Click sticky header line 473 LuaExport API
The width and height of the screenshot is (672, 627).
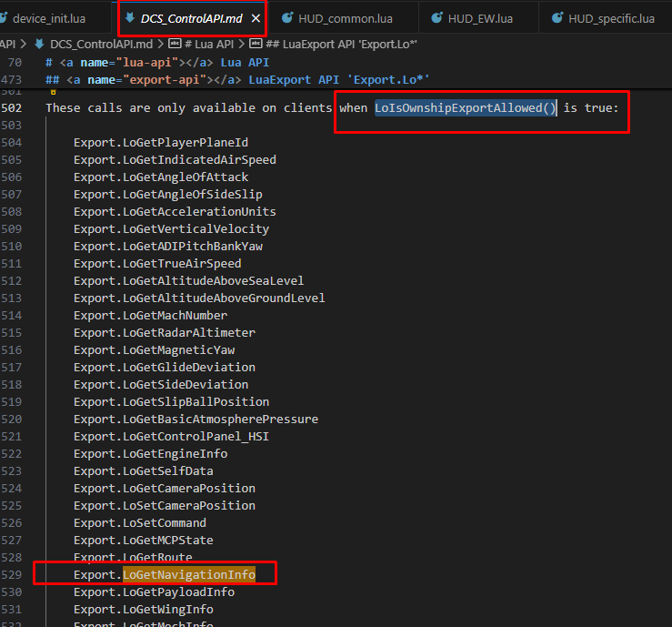(237, 80)
